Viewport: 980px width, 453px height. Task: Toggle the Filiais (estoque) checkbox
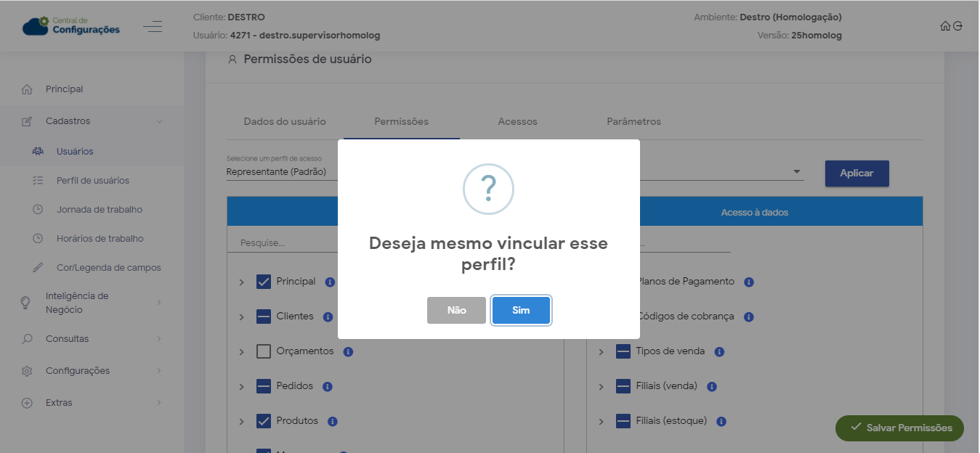(x=623, y=421)
